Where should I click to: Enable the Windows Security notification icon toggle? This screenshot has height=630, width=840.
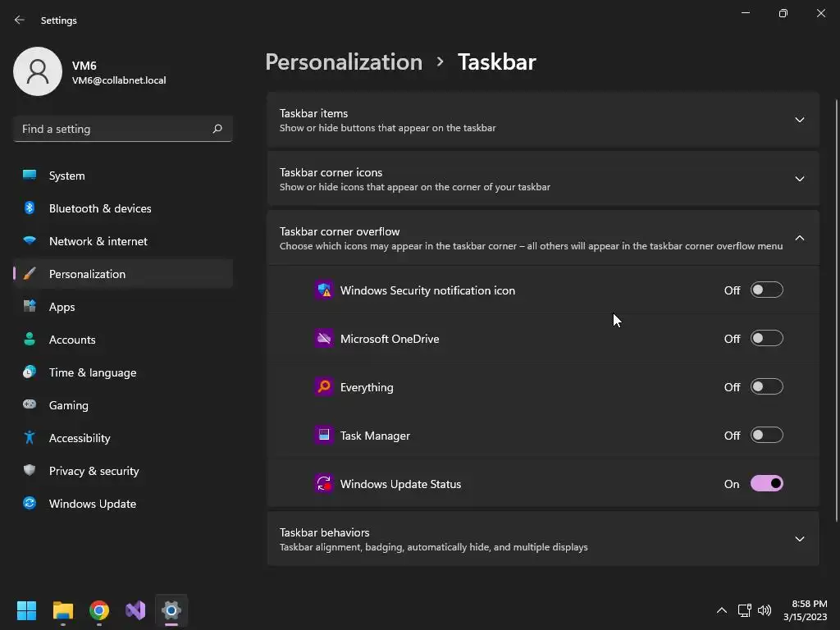coord(766,290)
